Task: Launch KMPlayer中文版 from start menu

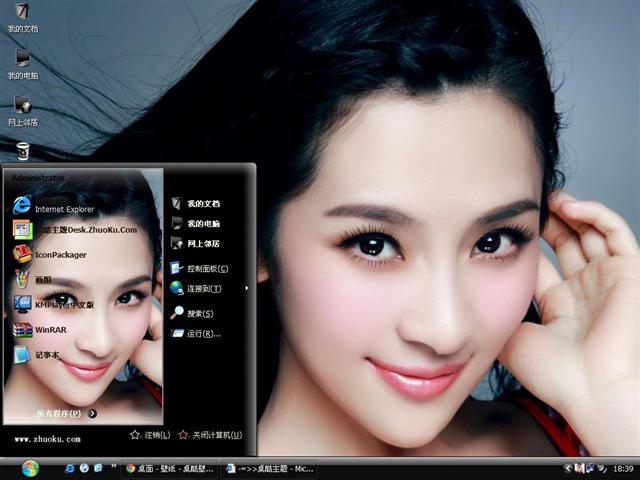Action: (54, 304)
